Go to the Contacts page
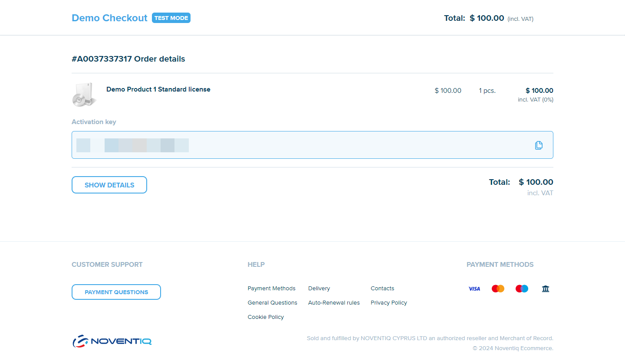625x364 pixels. (382, 289)
